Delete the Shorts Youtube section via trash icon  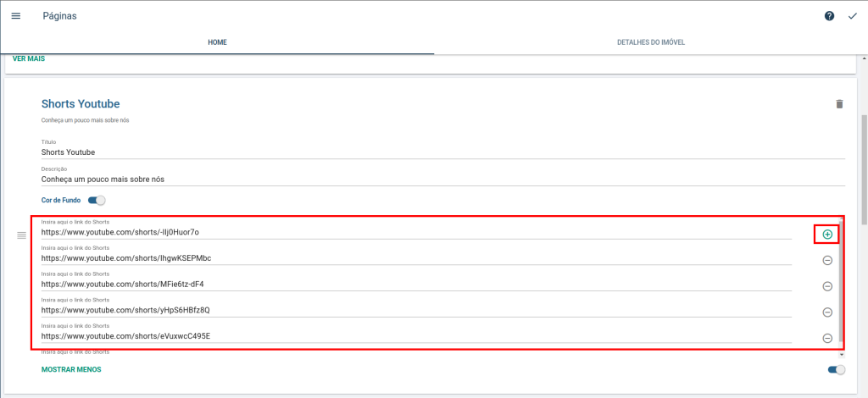tap(839, 104)
